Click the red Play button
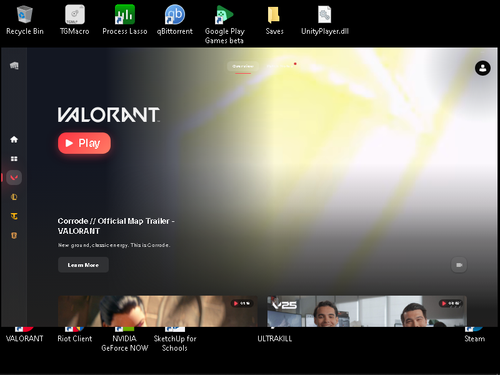 (x=84, y=143)
